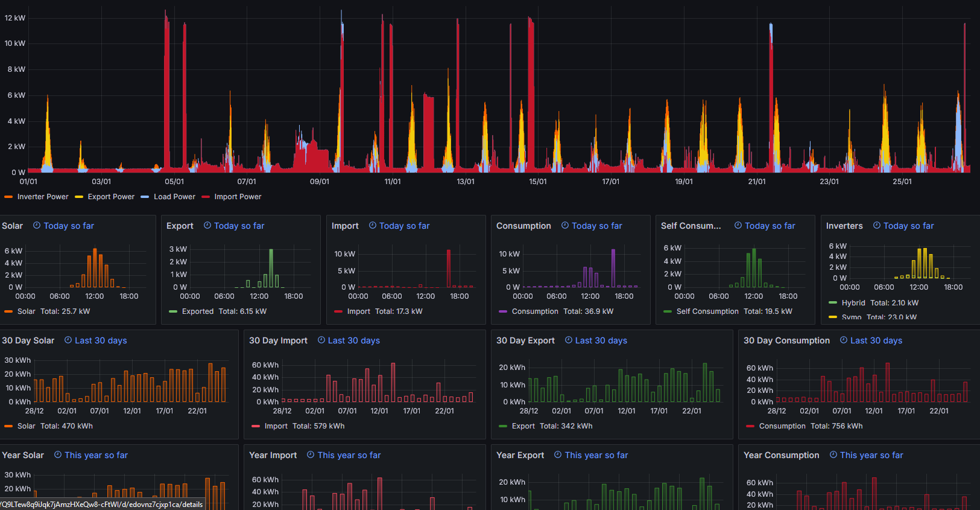Toggle Symo series in Inverters legend
The height and width of the screenshot is (510, 980).
click(852, 317)
